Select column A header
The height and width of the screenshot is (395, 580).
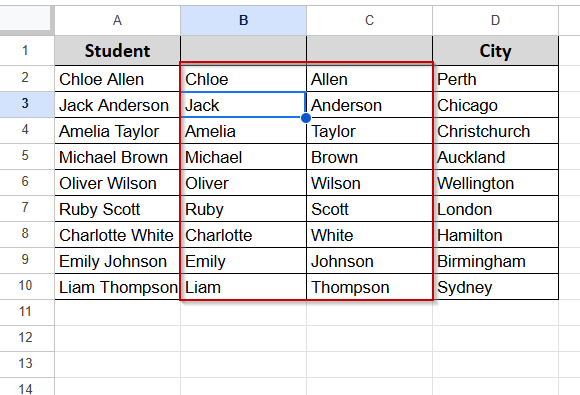pyautogui.click(x=118, y=20)
